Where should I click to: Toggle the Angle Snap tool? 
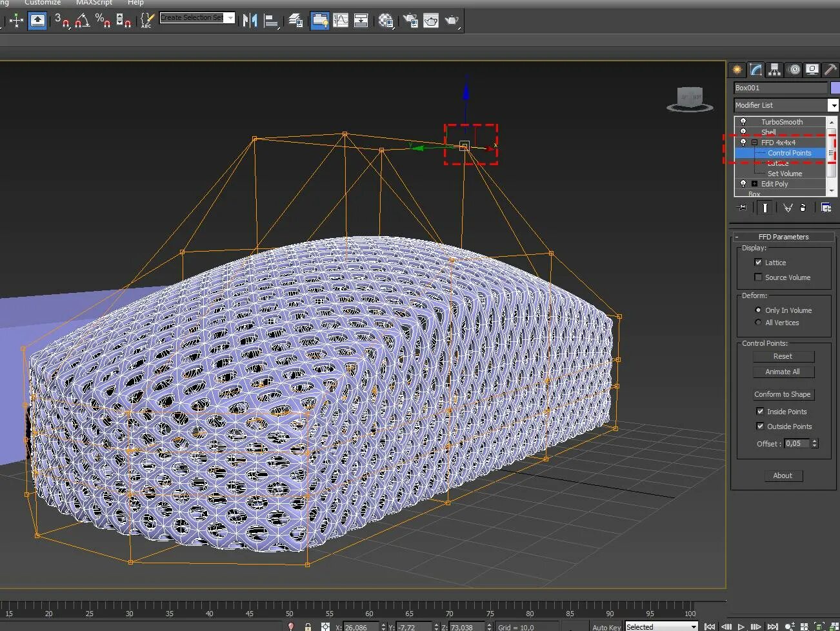tap(82, 21)
